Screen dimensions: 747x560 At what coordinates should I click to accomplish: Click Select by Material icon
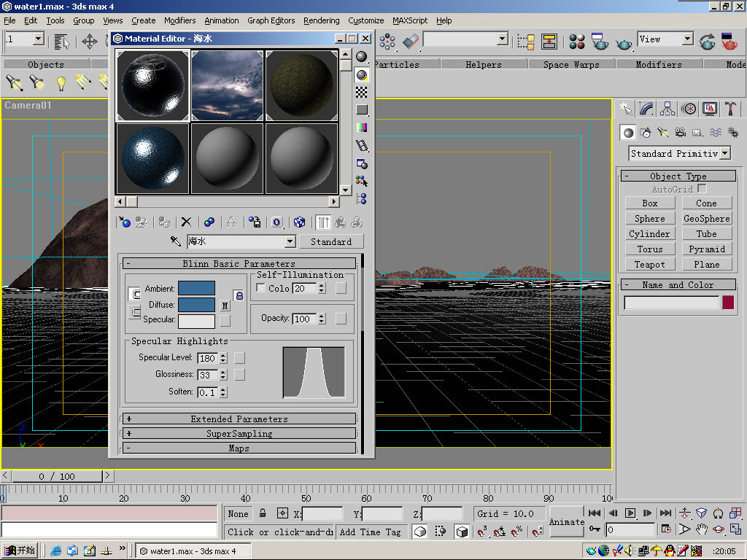[362, 181]
